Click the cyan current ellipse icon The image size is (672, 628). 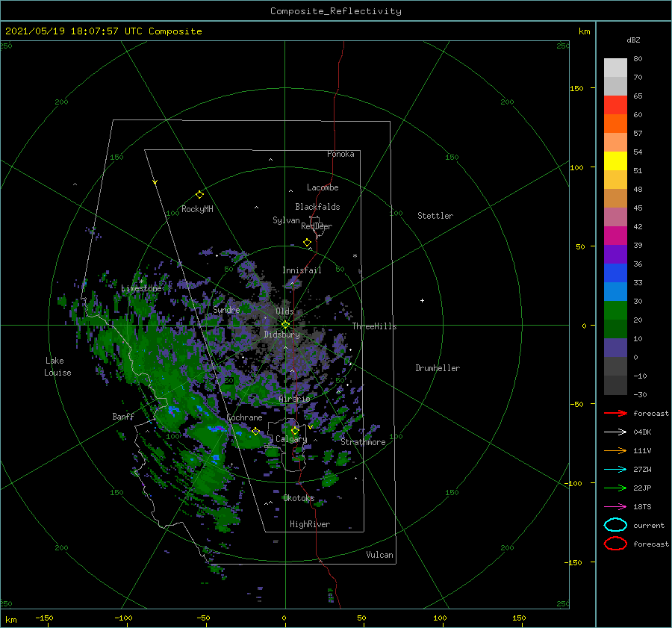[x=615, y=525]
